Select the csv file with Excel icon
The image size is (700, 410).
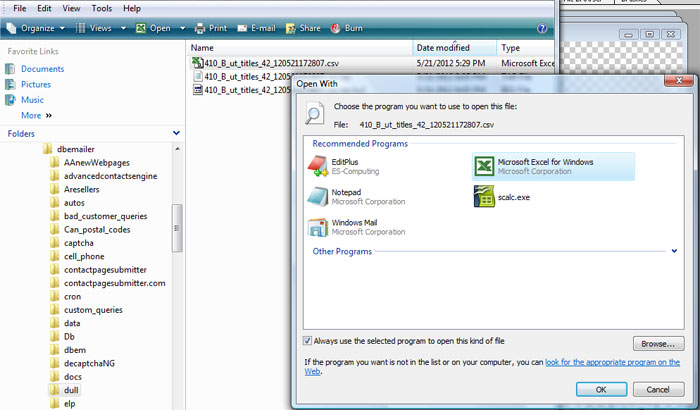[265, 63]
